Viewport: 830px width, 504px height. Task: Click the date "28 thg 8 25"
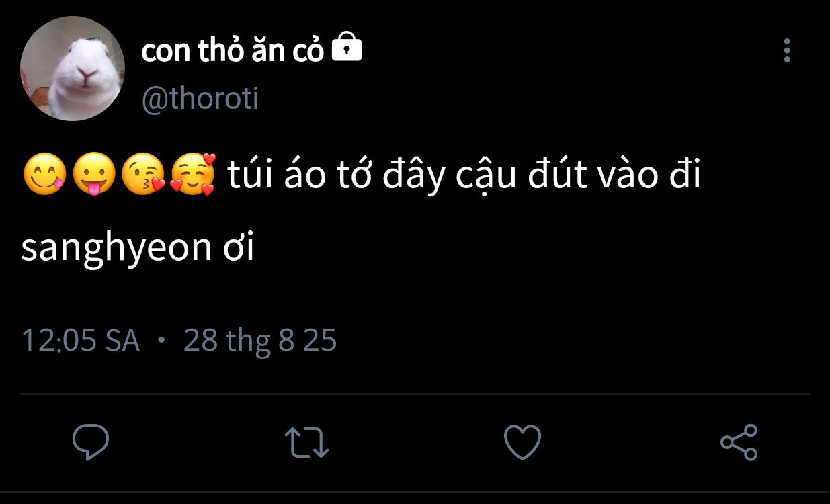point(259,341)
